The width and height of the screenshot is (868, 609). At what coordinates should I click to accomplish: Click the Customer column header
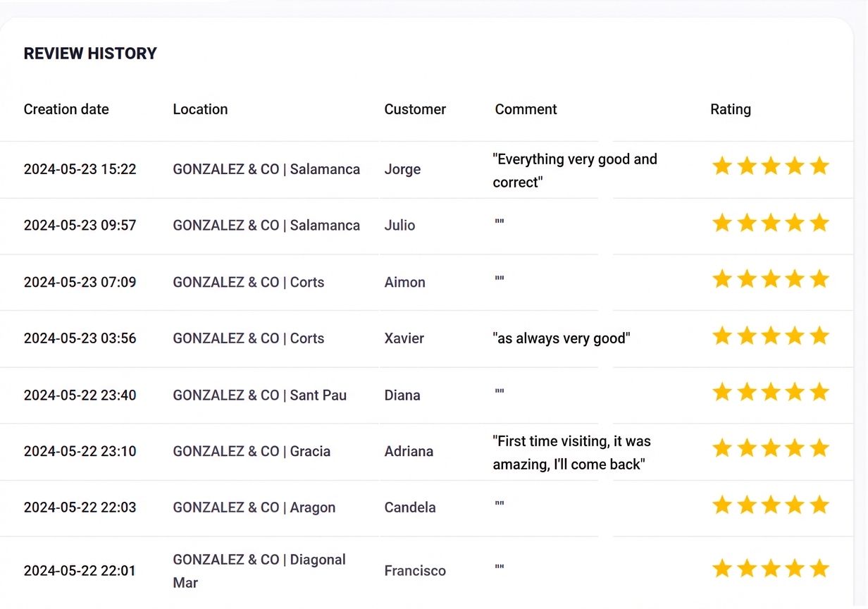[415, 109]
